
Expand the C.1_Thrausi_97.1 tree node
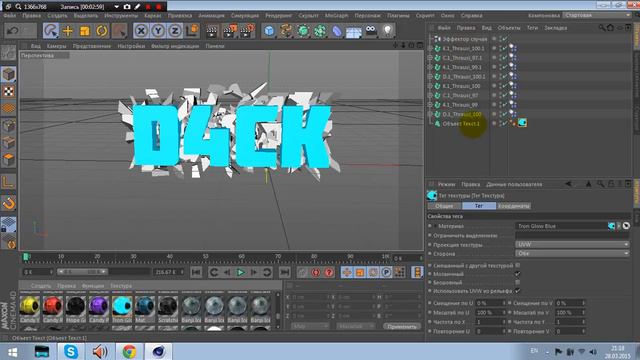(x=430, y=58)
